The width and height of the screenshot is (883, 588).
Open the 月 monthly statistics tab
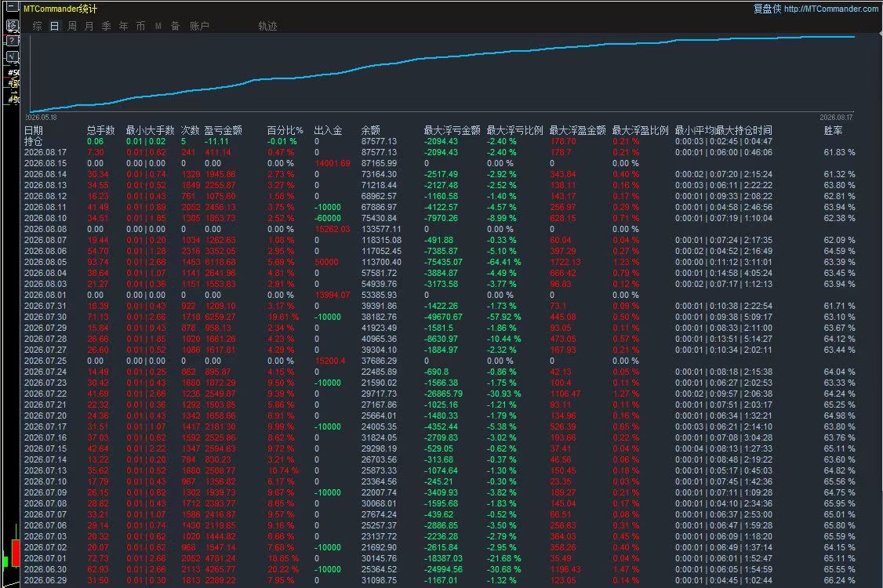tap(89, 26)
